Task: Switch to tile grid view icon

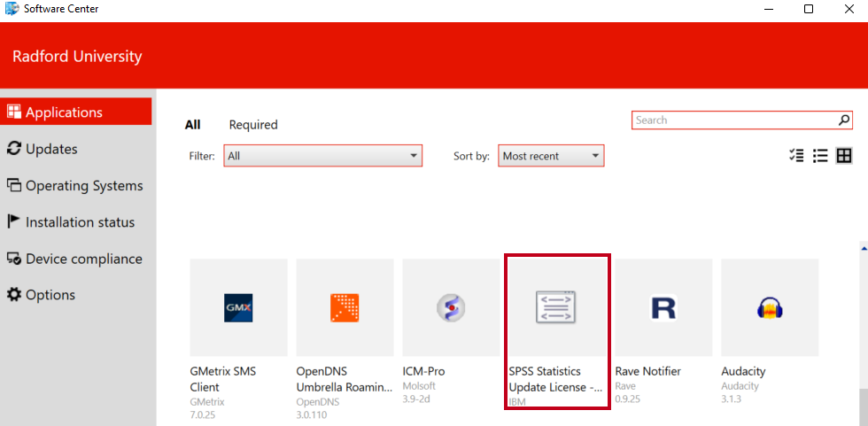Action: pyautogui.click(x=843, y=156)
